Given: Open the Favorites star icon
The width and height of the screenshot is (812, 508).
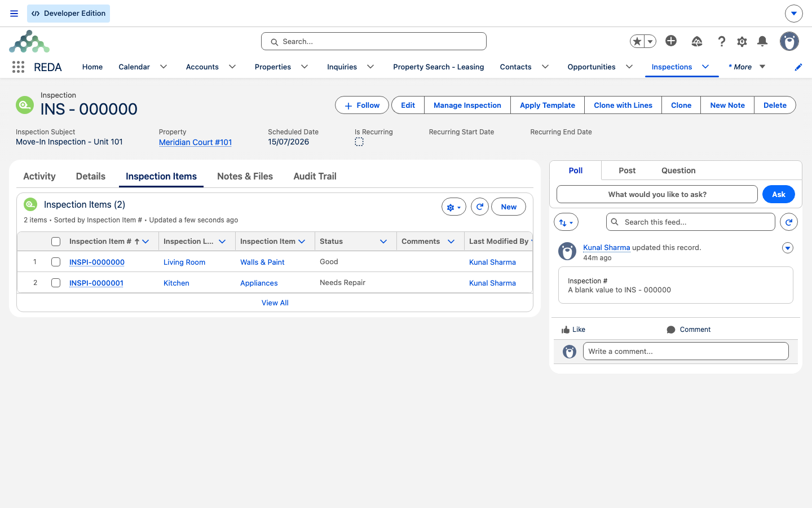Looking at the screenshot, I should pyautogui.click(x=637, y=41).
